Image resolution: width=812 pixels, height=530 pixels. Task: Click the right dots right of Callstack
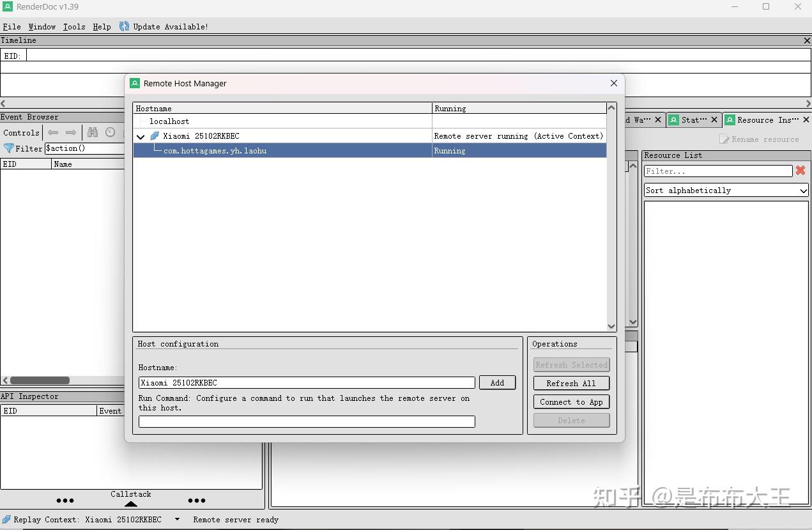point(197,501)
